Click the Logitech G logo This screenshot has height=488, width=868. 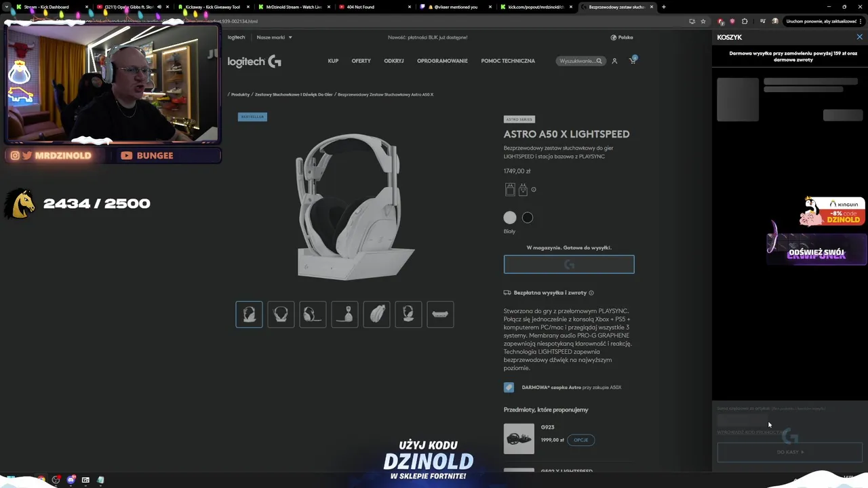[x=254, y=62]
